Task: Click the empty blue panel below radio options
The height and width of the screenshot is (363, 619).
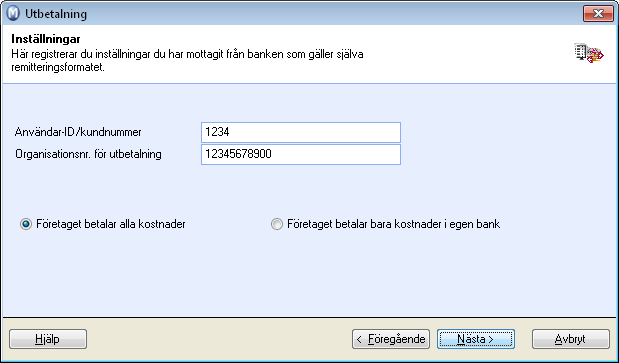Action: [309, 276]
